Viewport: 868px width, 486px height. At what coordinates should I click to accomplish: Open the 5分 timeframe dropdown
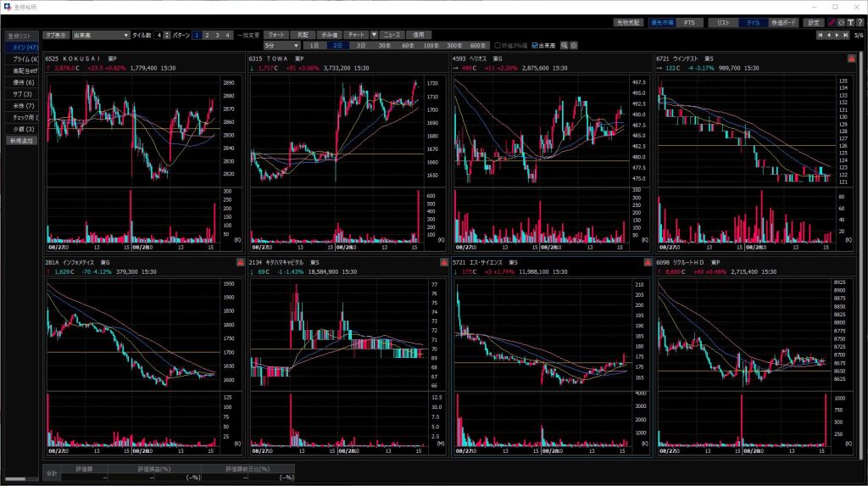coord(295,45)
